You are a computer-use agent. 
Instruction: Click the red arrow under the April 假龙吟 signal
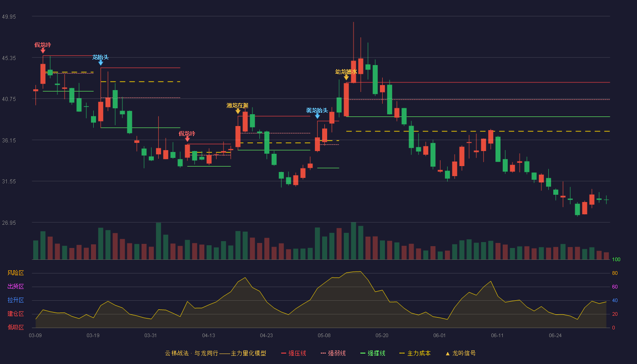click(x=187, y=140)
